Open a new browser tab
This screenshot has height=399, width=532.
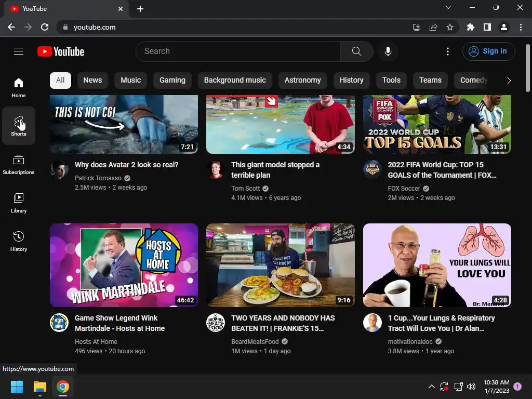140,9
